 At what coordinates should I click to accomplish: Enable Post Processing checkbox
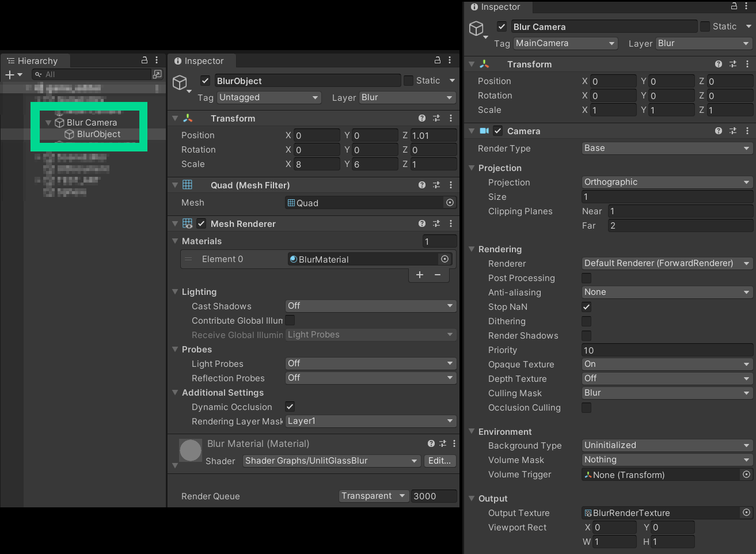click(x=586, y=278)
